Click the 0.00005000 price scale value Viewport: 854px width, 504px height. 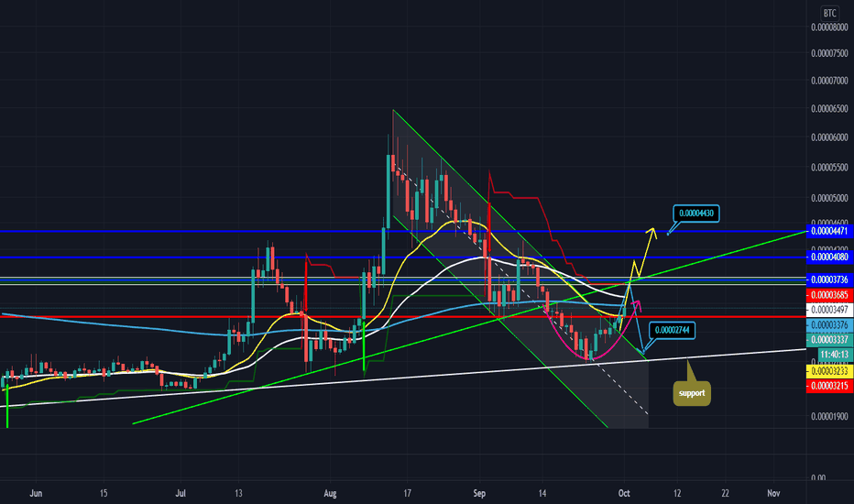(x=829, y=198)
